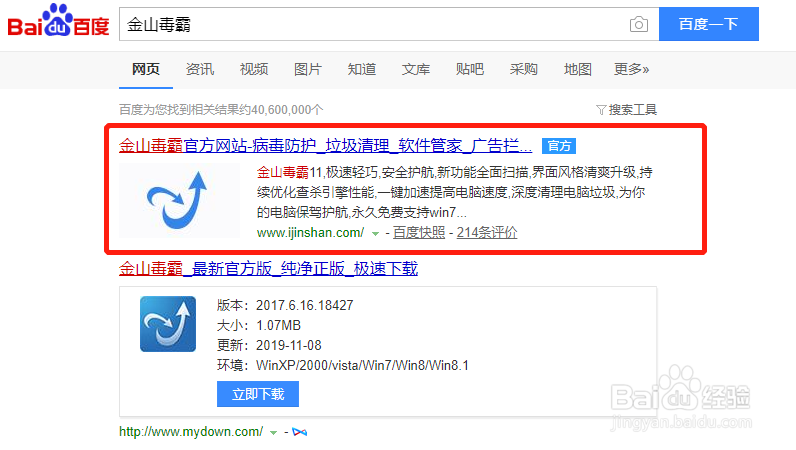Screen dimensions: 796x450
Task: View 214条评价 reviews link
Action: tap(487, 233)
